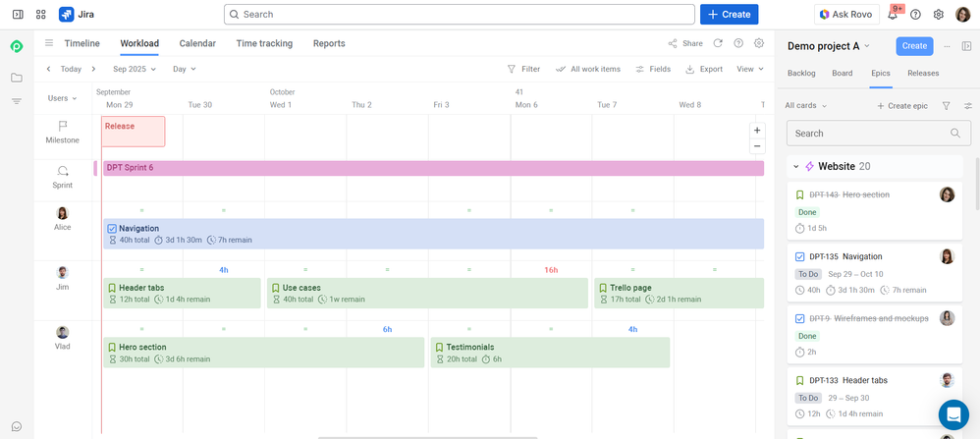This screenshot has height=439, width=980.
Task: Select the Workload tab
Action: click(139, 43)
